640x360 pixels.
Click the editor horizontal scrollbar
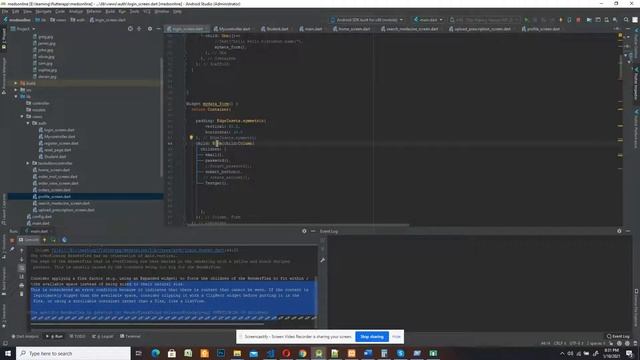pos(298,224)
